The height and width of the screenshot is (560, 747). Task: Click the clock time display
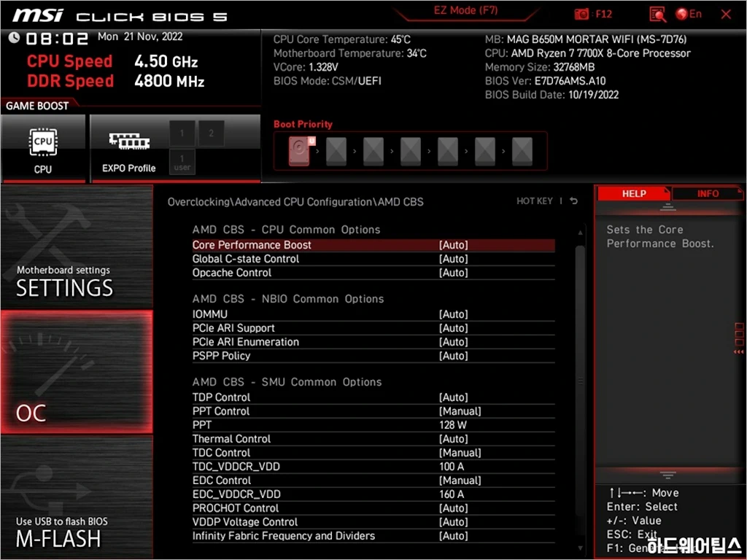click(57, 38)
